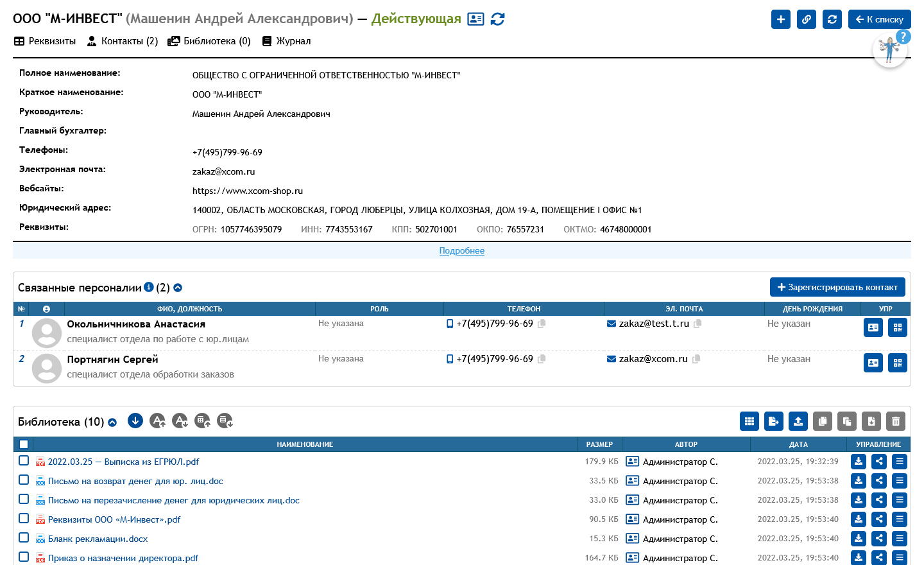924x565 pixels.
Task: Copy the zakaz@test.t.ru email address
Action: pos(697,324)
